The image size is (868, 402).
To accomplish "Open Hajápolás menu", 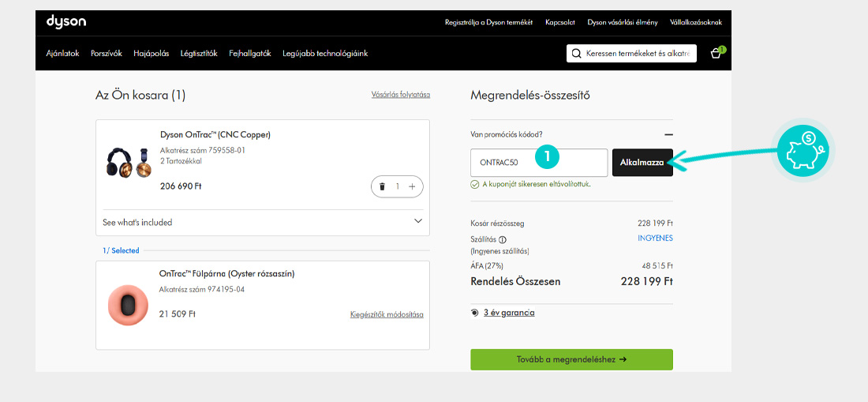I will 151,54.
